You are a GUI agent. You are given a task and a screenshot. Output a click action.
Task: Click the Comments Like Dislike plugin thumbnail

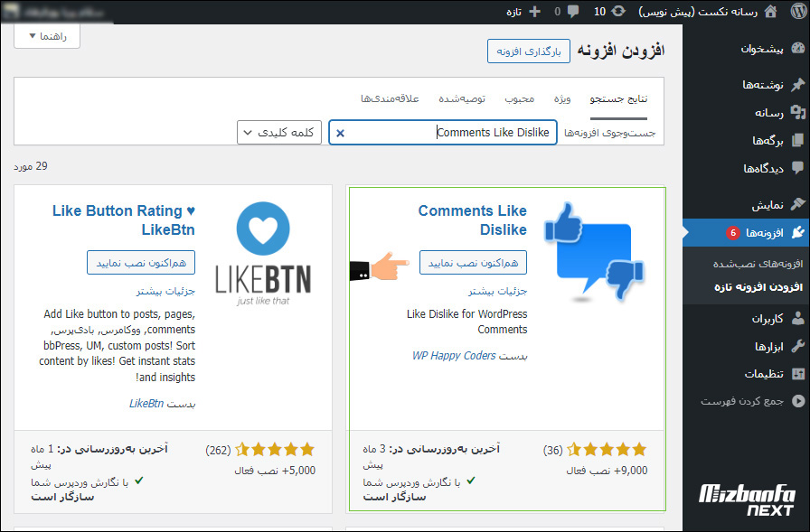point(595,251)
